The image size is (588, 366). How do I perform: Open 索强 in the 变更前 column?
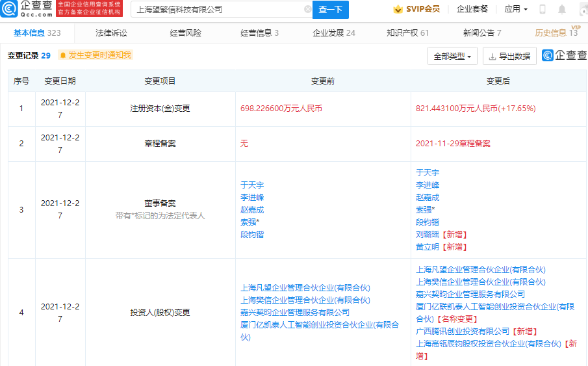pos(248,222)
